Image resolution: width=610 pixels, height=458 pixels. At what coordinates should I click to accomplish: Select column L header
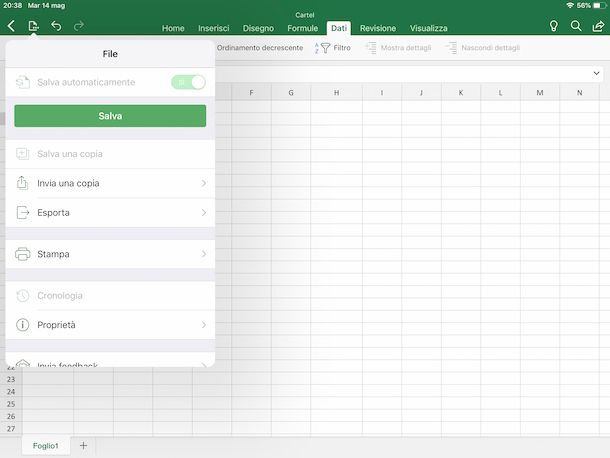pyautogui.click(x=500, y=93)
